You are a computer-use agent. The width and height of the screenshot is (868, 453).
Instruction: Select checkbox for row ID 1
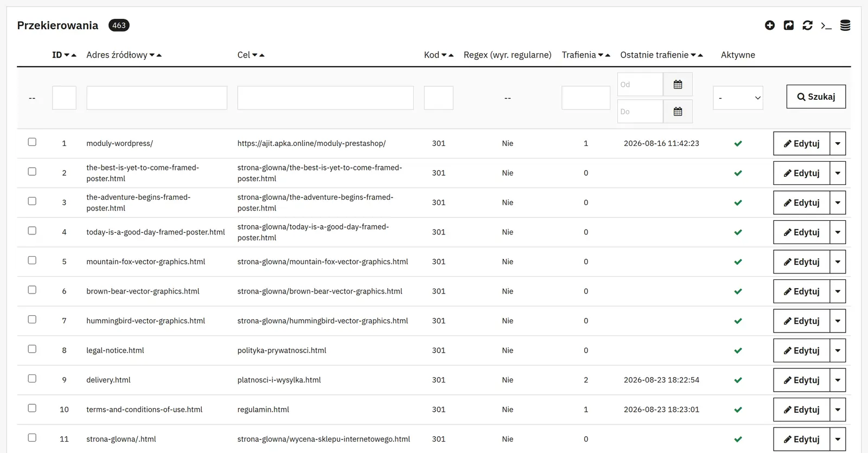(x=32, y=142)
